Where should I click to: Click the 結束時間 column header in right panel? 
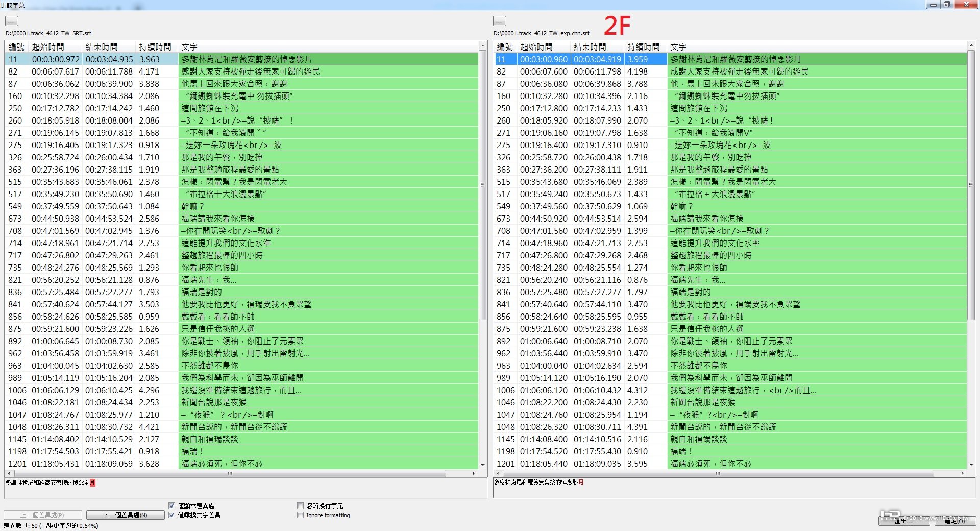tap(598, 47)
